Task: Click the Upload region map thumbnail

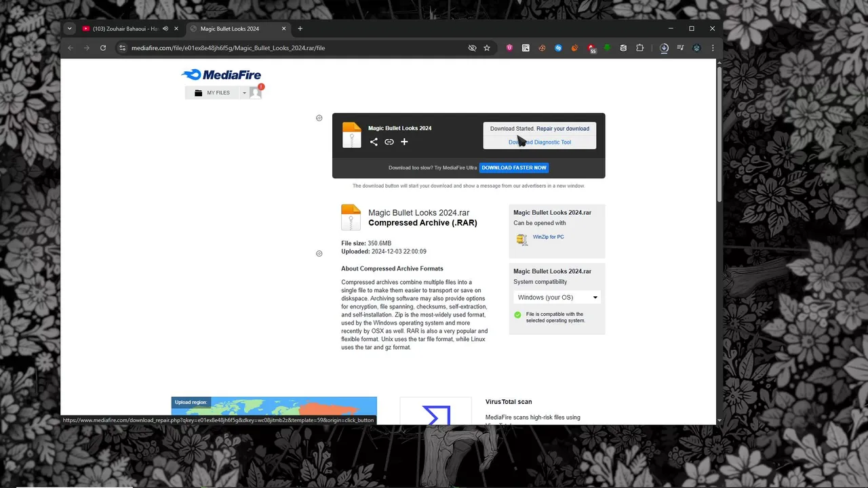Action: click(x=274, y=411)
